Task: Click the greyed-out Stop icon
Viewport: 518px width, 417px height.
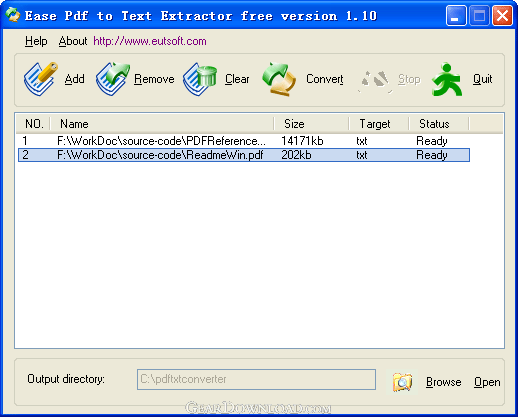Action: (375, 81)
